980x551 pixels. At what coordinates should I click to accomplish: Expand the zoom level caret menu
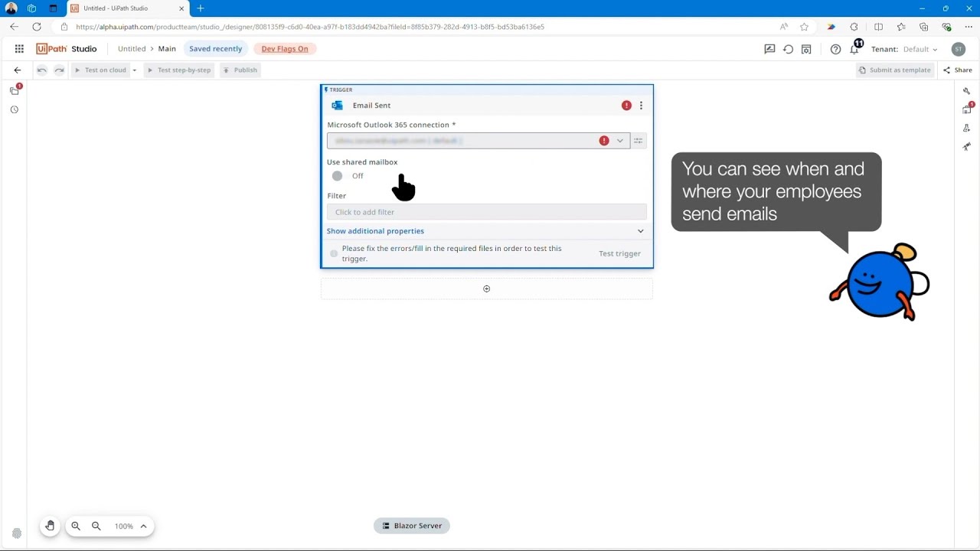click(143, 526)
